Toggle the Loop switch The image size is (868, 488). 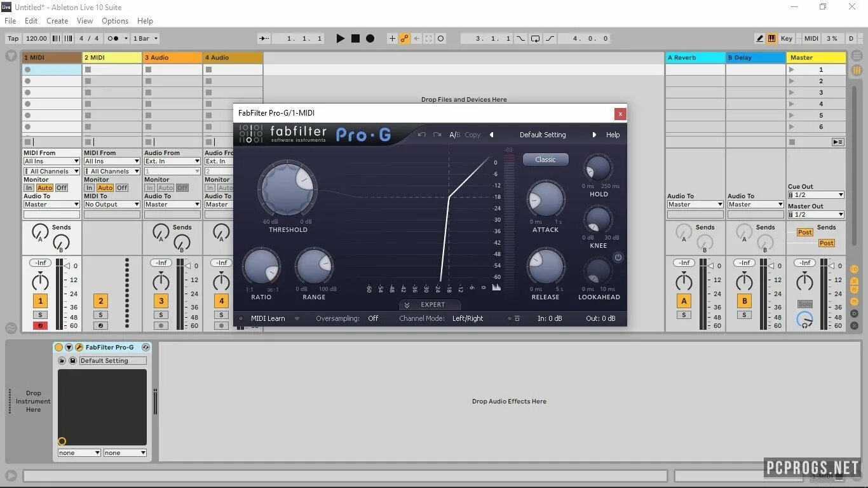(535, 38)
